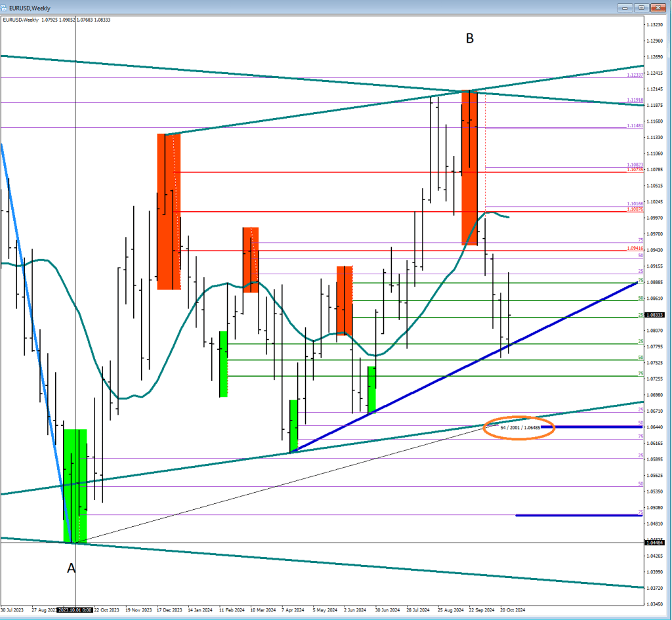Viewport: 672px width, 620px height.
Task: Select the red rectangle at 17 Dec 2023
Action: point(168,211)
